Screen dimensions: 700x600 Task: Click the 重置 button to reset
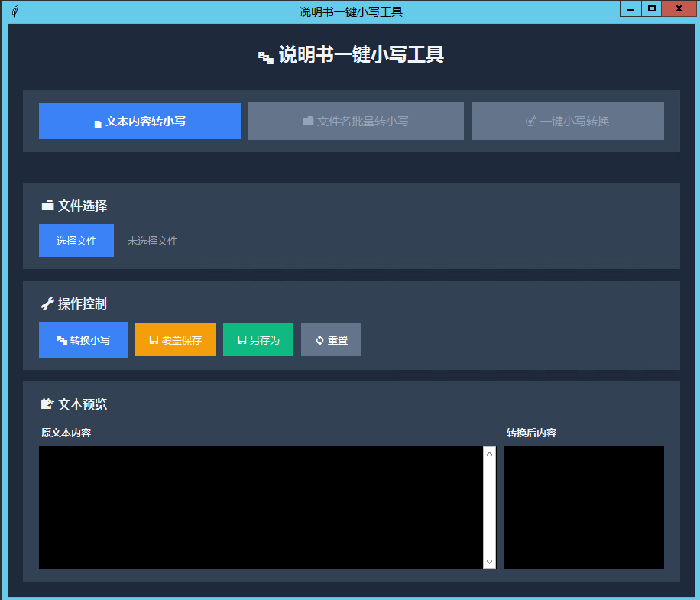click(330, 339)
